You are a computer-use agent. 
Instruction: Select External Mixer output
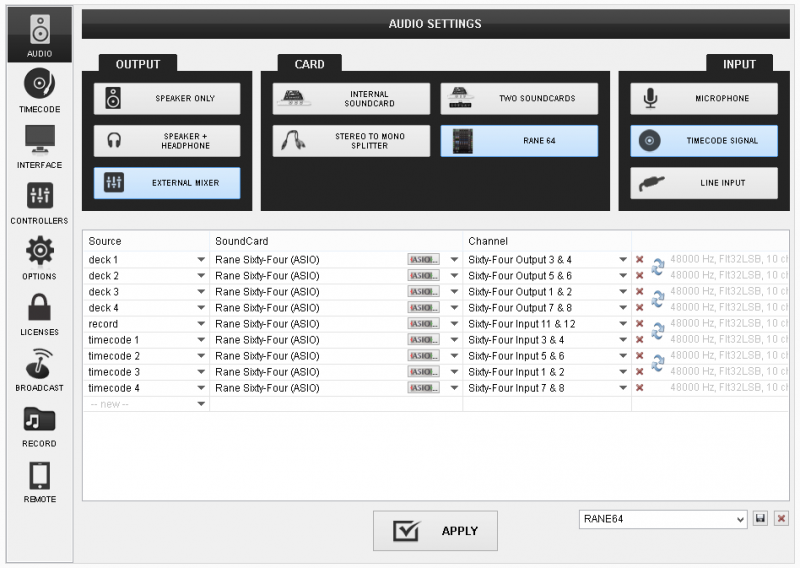pos(167,183)
